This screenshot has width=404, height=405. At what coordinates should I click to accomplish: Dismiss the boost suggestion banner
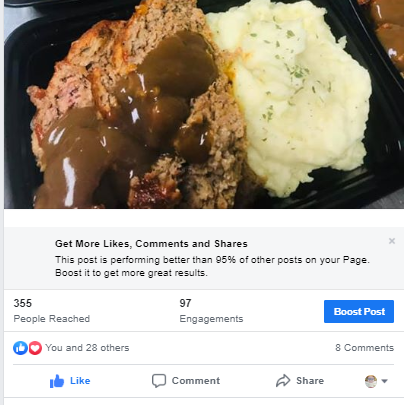[x=392, y=241]
